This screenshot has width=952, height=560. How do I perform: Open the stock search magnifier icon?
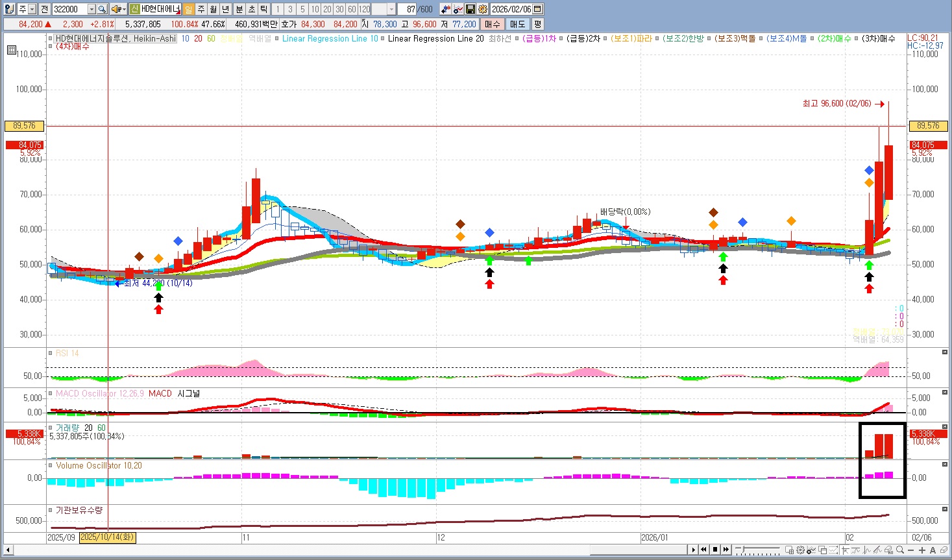click(x=102, y=9)
